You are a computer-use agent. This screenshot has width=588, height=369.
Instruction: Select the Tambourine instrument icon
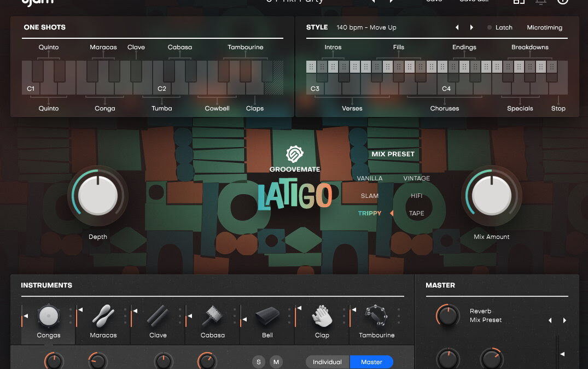pos(376,317)
